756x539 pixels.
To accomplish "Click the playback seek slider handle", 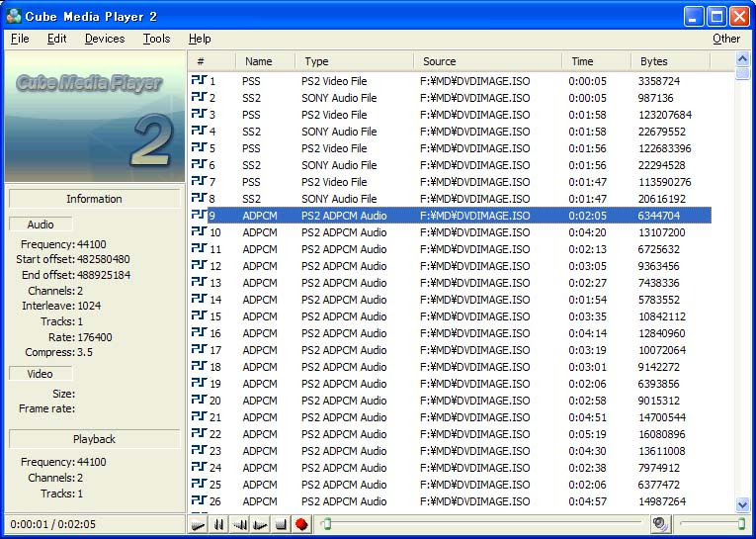I will pyautogui.click(x=327, y=523).
